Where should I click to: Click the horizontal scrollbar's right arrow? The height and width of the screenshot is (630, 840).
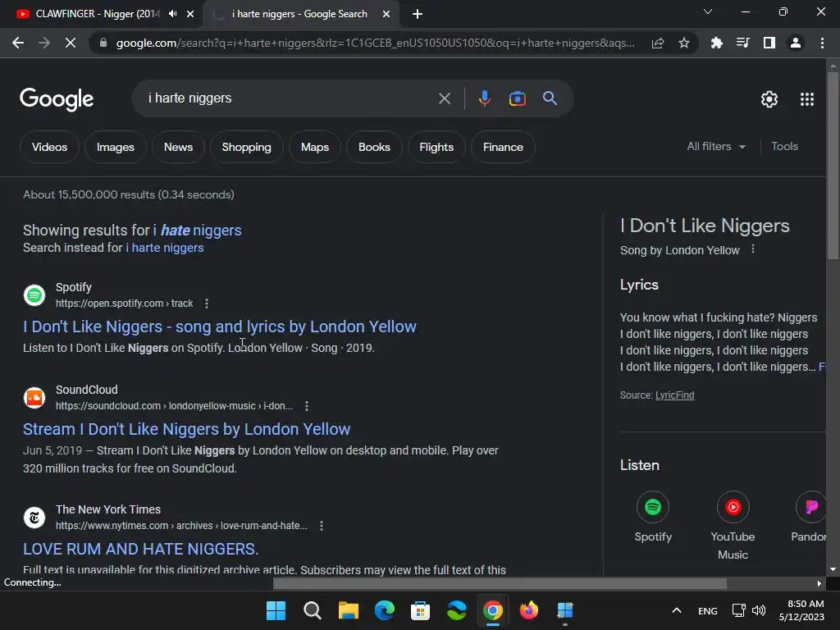819,583
